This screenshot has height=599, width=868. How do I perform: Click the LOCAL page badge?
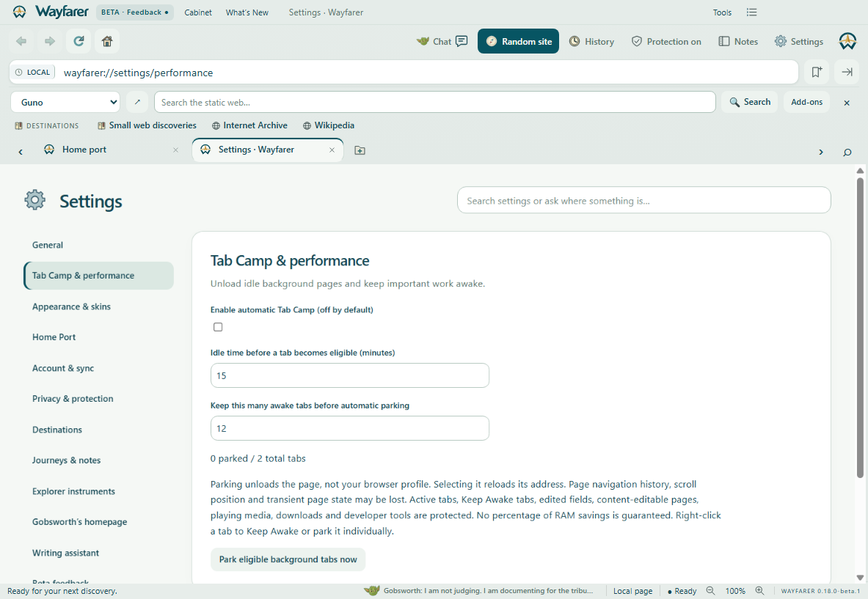pyautogui.click(x=33, y=72)
